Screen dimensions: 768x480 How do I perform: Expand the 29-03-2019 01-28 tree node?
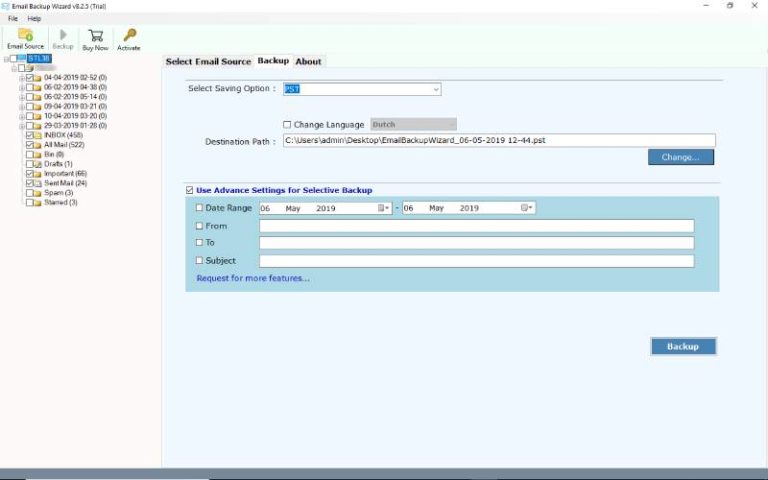(x=22, y=126)
